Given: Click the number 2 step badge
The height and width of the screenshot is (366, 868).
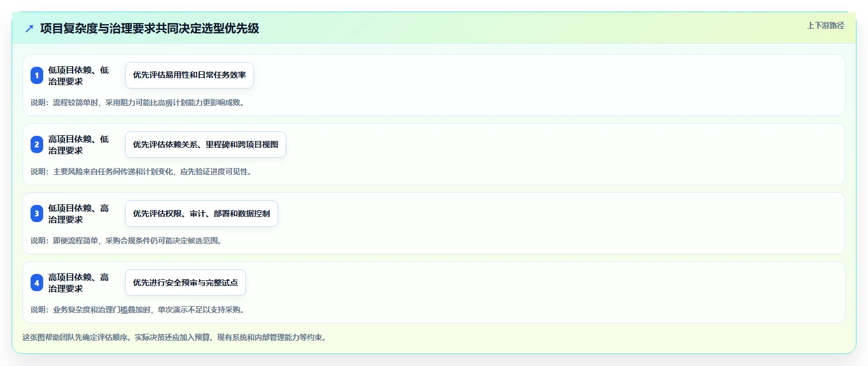Looking at the screenshot, I should 37,144.
